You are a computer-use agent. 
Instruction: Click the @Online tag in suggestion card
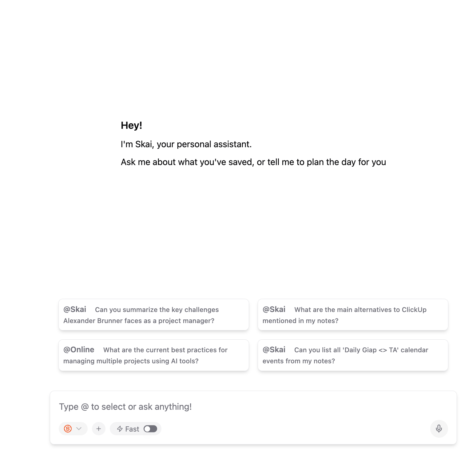[79, 350]
